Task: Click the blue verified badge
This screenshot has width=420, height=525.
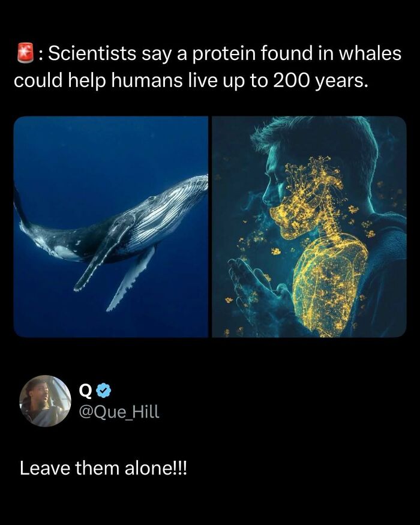Action: pos(102,391)
